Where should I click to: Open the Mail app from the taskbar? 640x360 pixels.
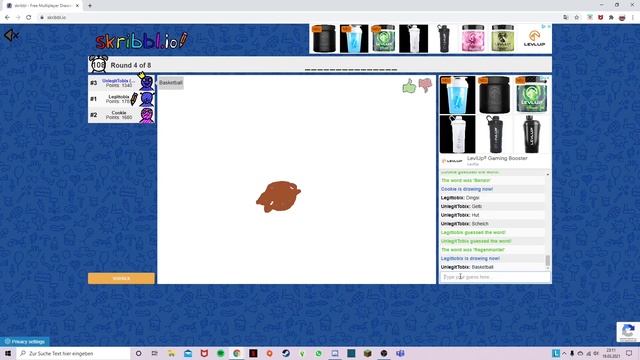[188, 353]
